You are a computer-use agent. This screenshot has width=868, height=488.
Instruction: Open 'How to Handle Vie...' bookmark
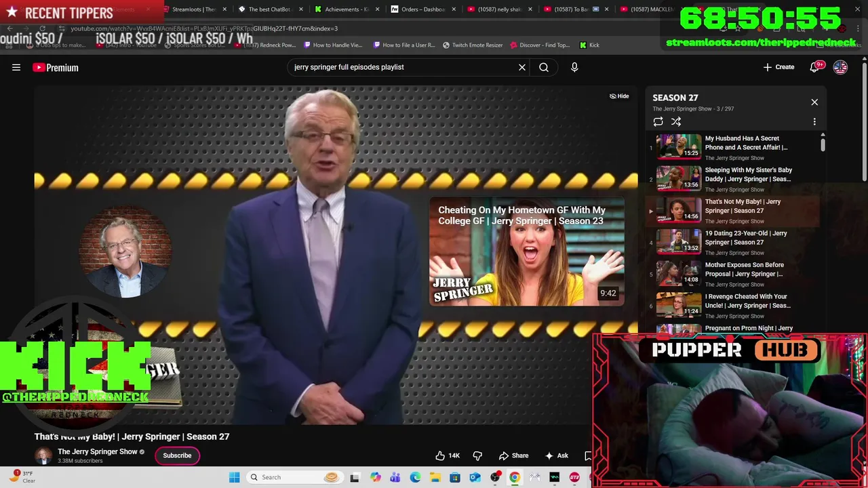(333, 45)
